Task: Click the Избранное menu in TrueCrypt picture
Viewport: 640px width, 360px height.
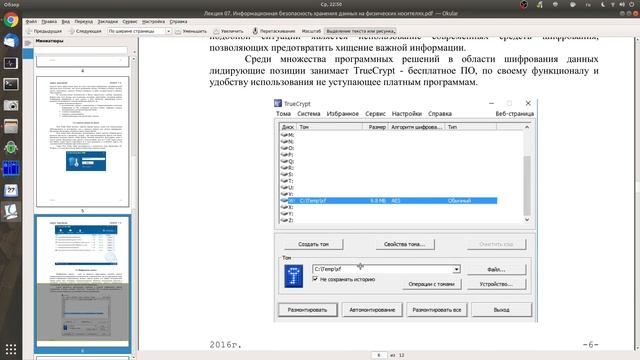Action: pyautogui.click(x=342, y=113)
